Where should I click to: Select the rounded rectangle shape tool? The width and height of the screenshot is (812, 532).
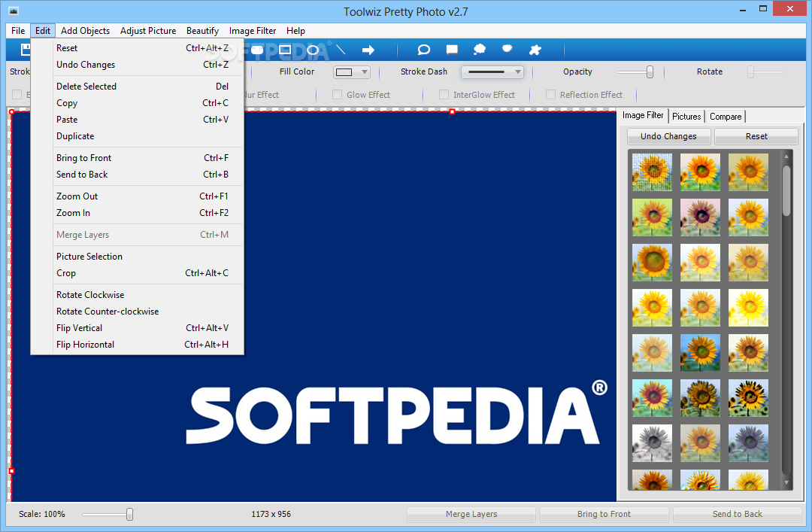tap(257, 50)
